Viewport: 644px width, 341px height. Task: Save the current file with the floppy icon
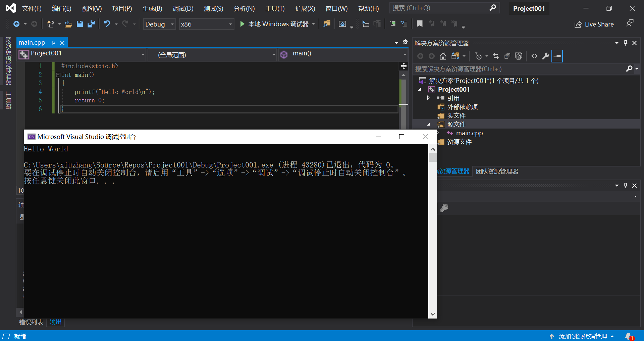[79, 24]
